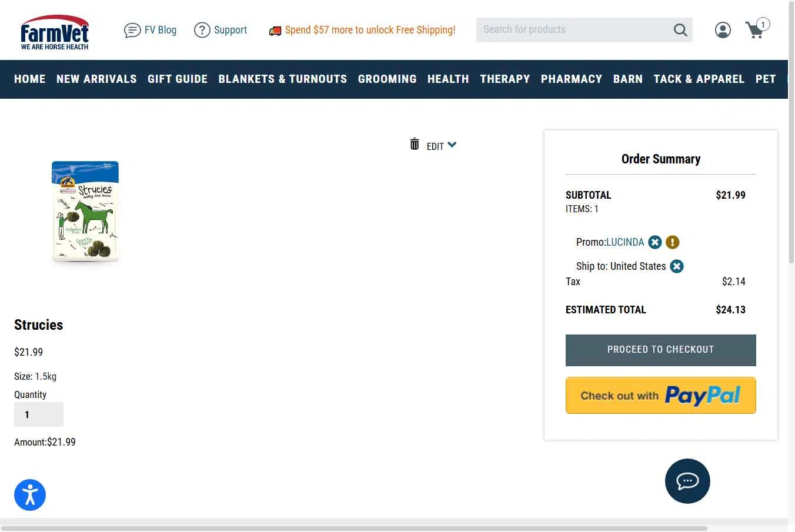Open the HEALTH menu
The height and width of the screenshot is (532, 795).
448,79
